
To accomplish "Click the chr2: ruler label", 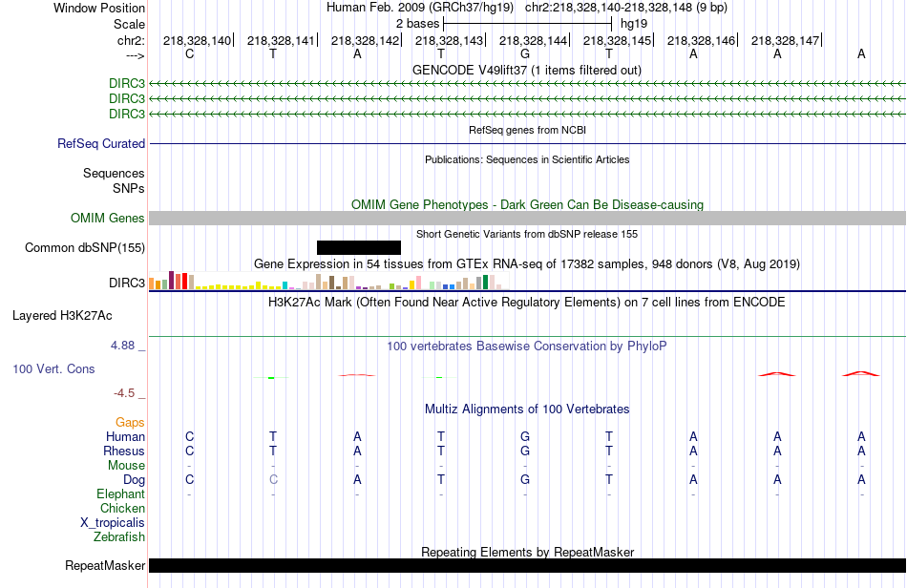I will tap(131, 40).
